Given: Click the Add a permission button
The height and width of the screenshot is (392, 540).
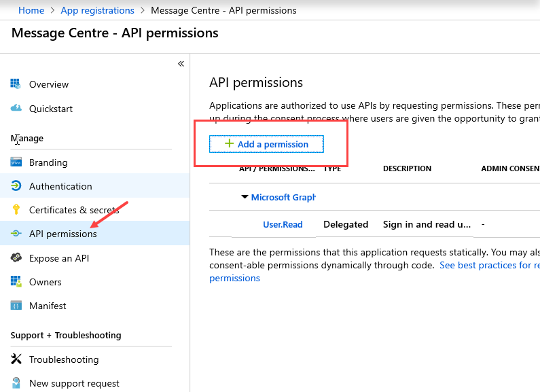Looking at the screenshot, I should click(x=266, y=144).
